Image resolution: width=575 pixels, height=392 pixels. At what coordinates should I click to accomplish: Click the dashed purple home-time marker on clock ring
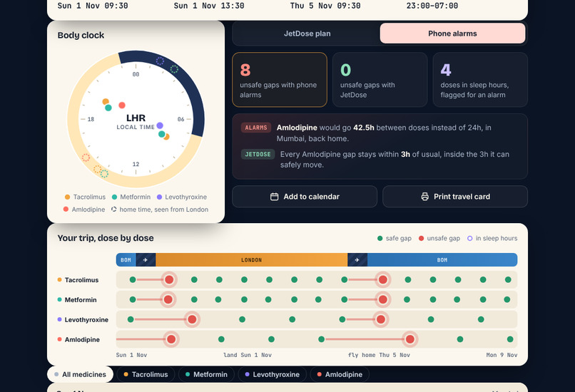pyautogui.click(x=161, y=61)
